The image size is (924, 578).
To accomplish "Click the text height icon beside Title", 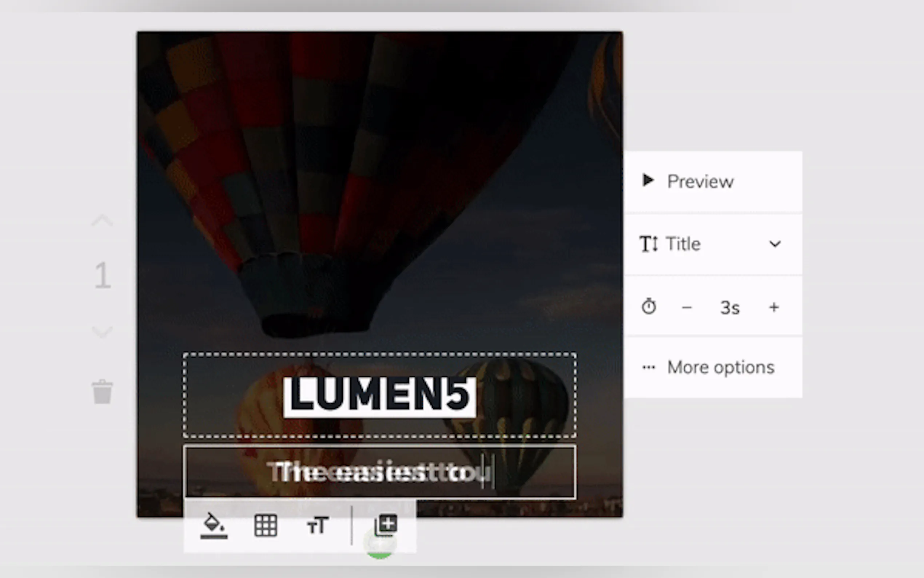I will [x=649, y=244].
